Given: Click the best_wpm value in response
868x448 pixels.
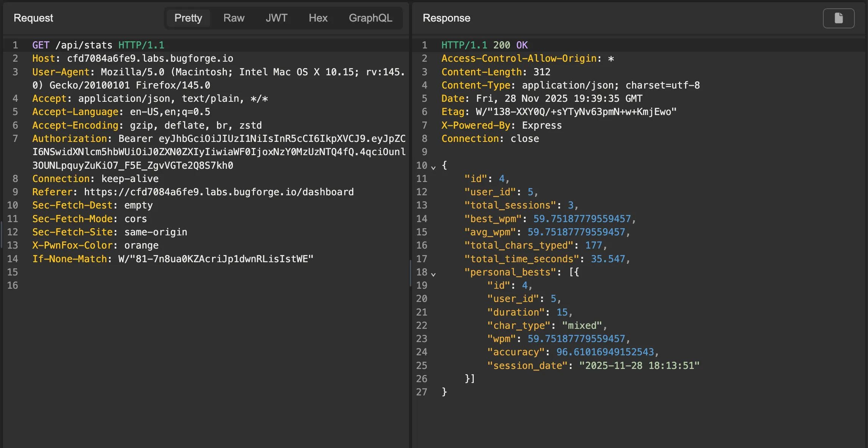Looking at the screenshot, I should pyautogui.click(x=582, y=219).
